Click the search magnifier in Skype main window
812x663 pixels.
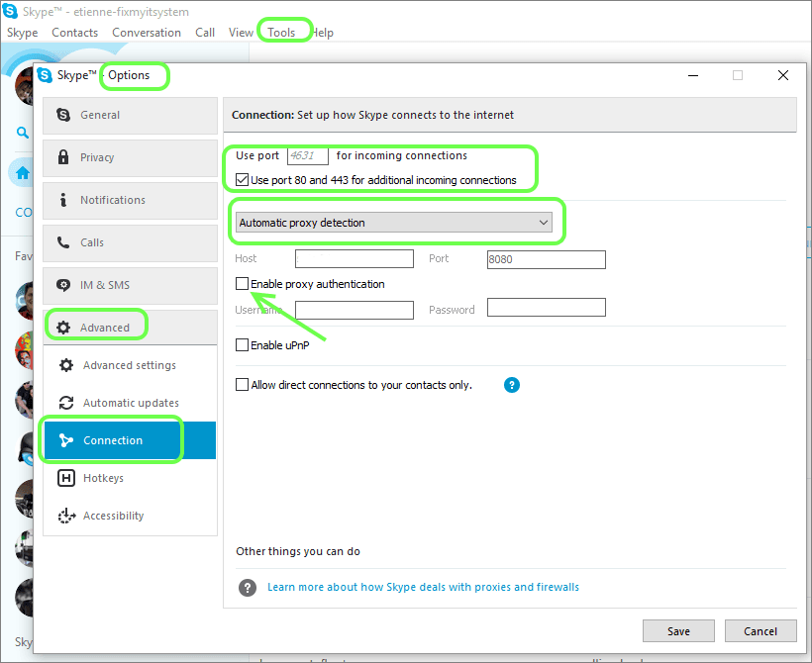pos(22,133)
